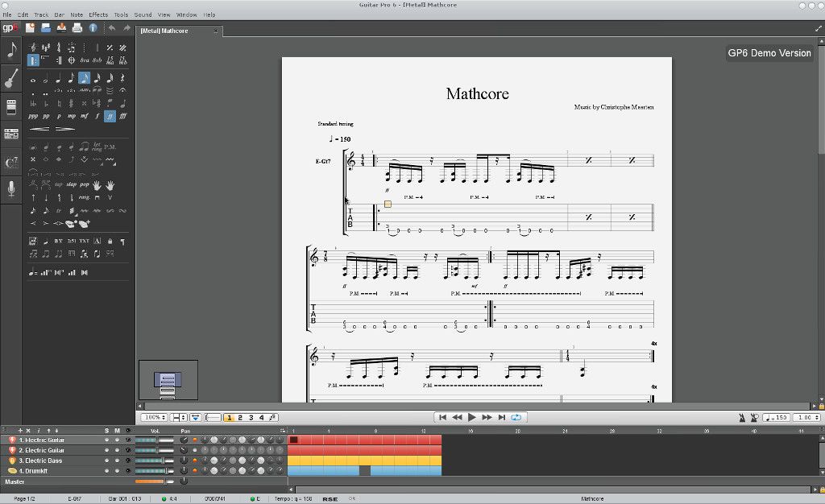Toggle loop playback button
825x504 pixels.
(516, 417)
